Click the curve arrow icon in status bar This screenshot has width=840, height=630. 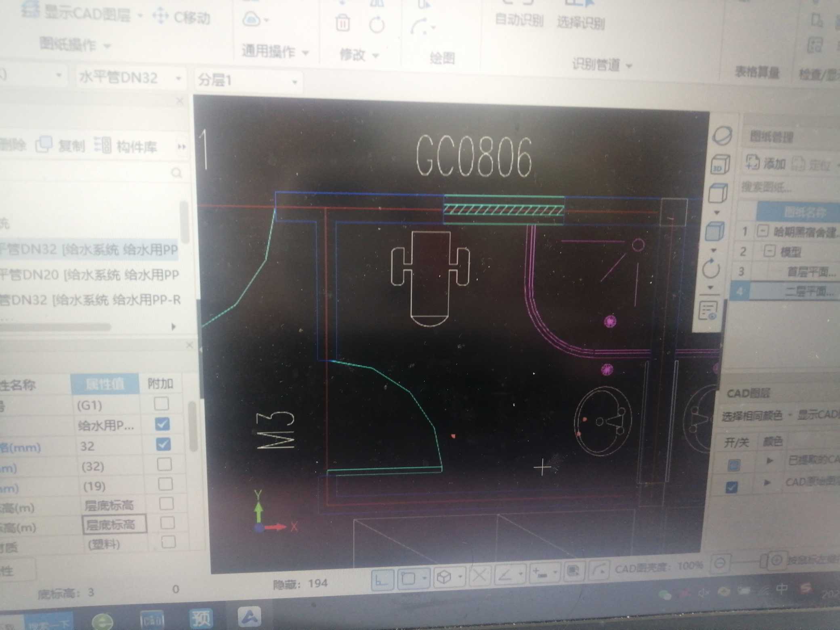click(x=599, y=570)
